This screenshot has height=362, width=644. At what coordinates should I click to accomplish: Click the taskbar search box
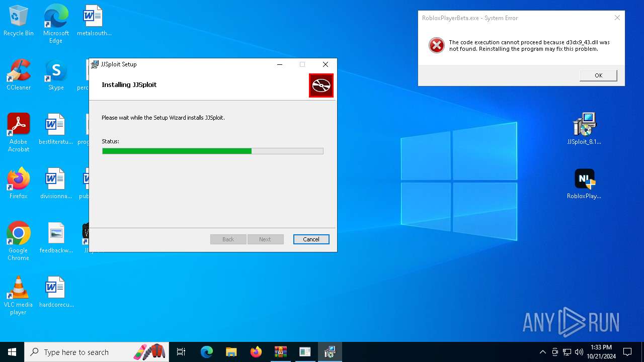coord(96,352)
